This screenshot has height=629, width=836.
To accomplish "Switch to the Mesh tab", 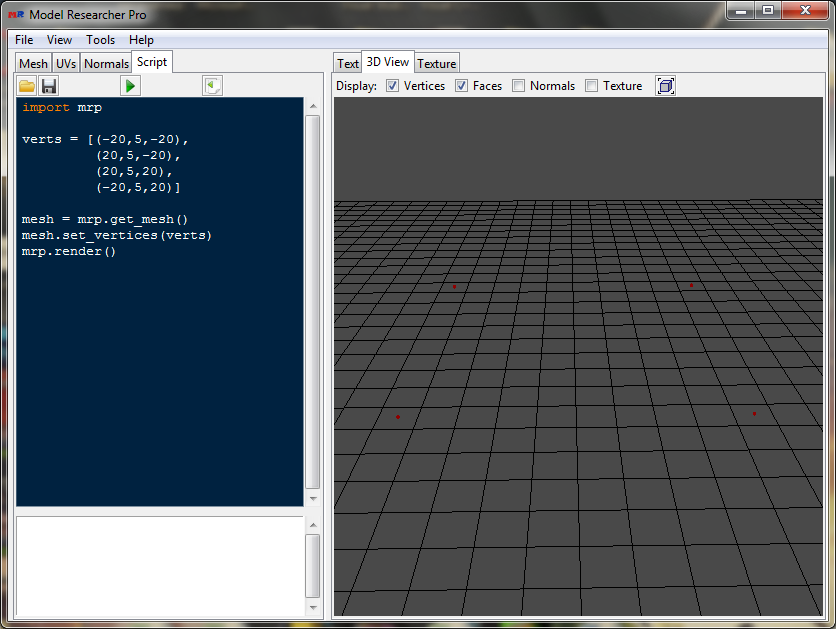I will click(33, 63).
